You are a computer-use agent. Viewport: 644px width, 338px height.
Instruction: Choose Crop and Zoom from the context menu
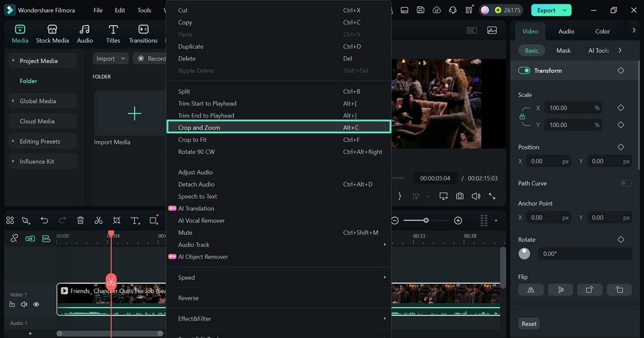coord(199,127)
